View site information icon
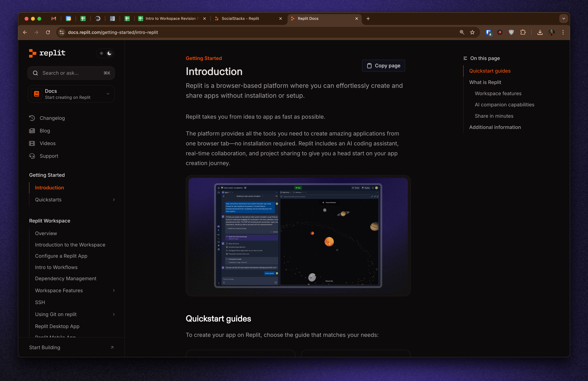This screenshot has height=381, width=588. click(62, 32)
